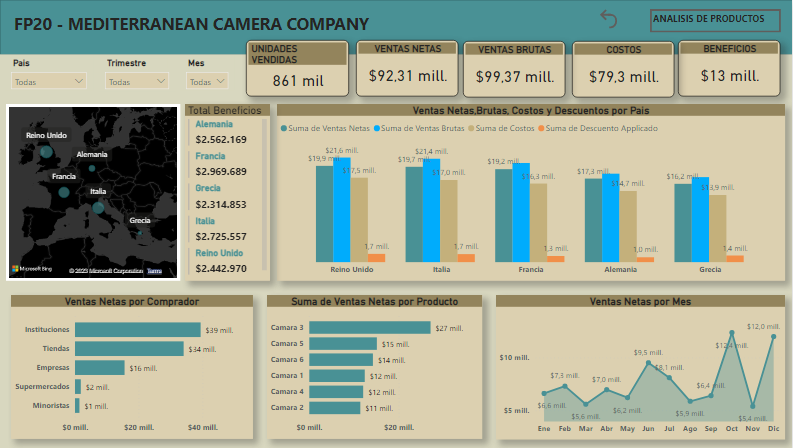
Task: Click the Francia bubble on the map
Action: [x=64, y=193]
